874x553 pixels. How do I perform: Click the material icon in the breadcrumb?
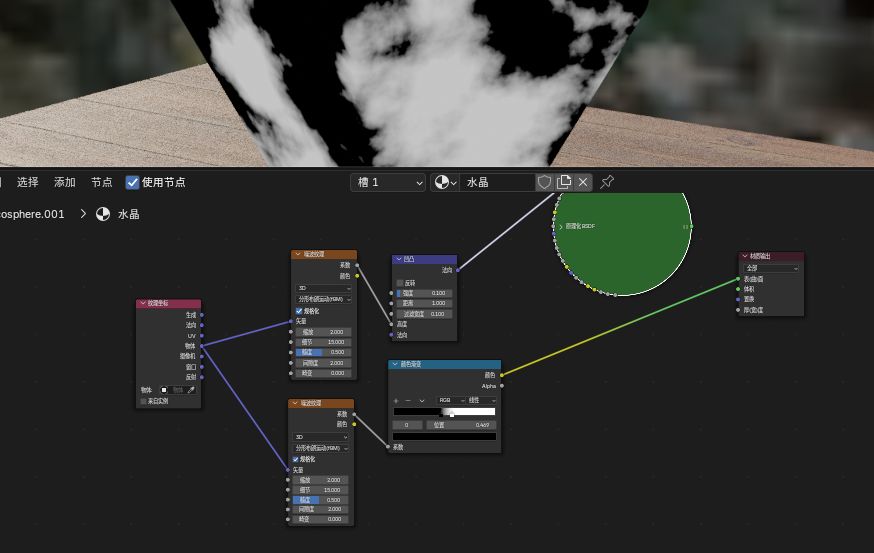click(x=103, y=214)
